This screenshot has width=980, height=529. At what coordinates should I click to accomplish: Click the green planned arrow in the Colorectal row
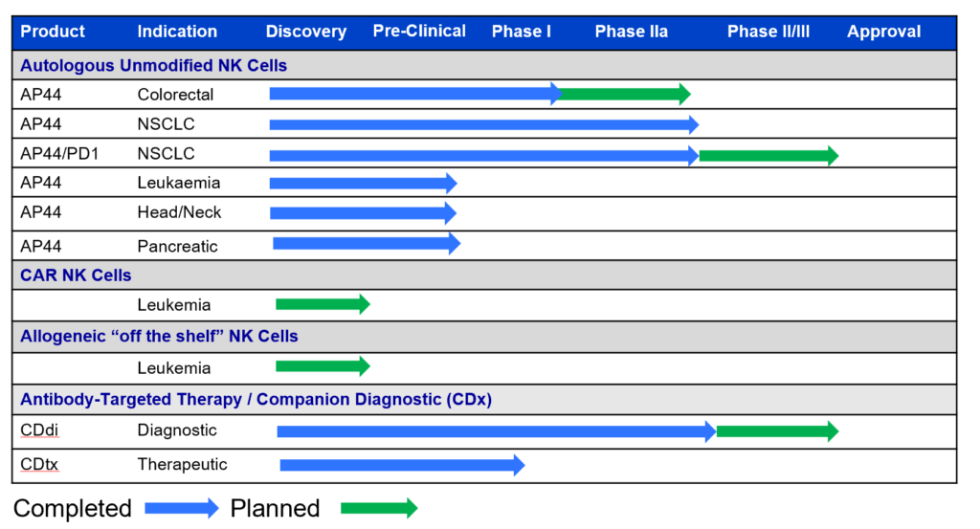pyautogui.click(x=624, y=94)
